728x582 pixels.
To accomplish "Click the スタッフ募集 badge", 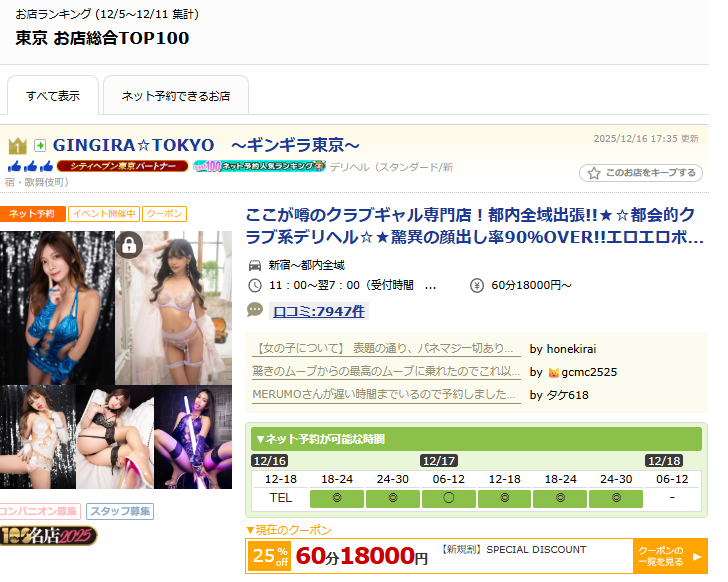I will pos(120,511).
